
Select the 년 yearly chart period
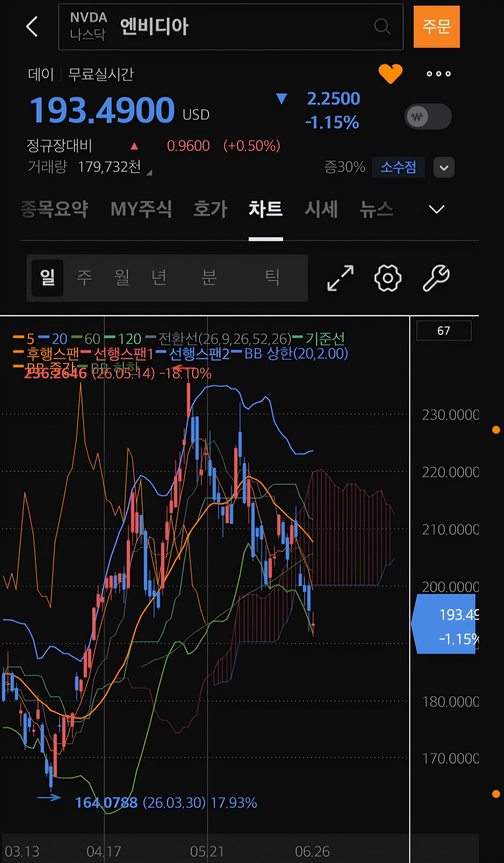(159, 278)
